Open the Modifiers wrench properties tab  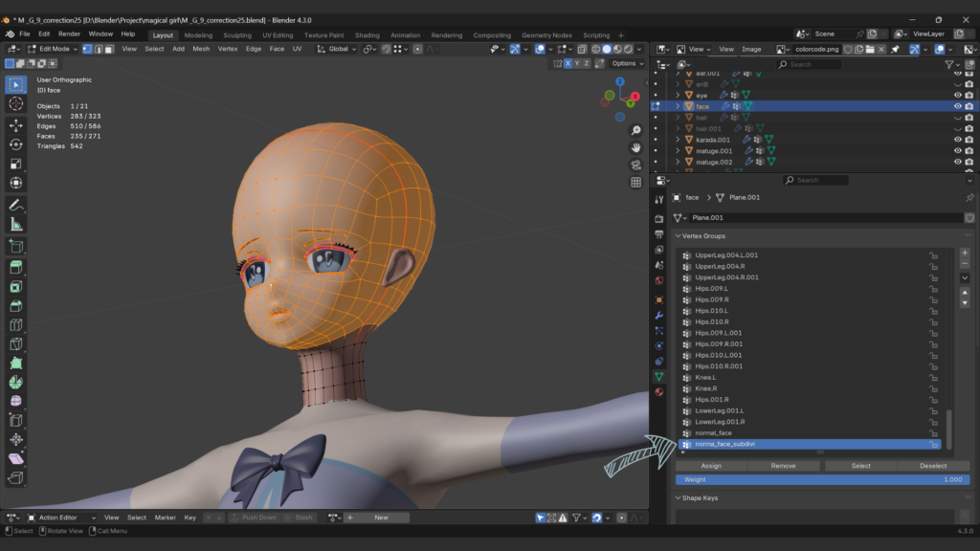click(x=658, y=315)
